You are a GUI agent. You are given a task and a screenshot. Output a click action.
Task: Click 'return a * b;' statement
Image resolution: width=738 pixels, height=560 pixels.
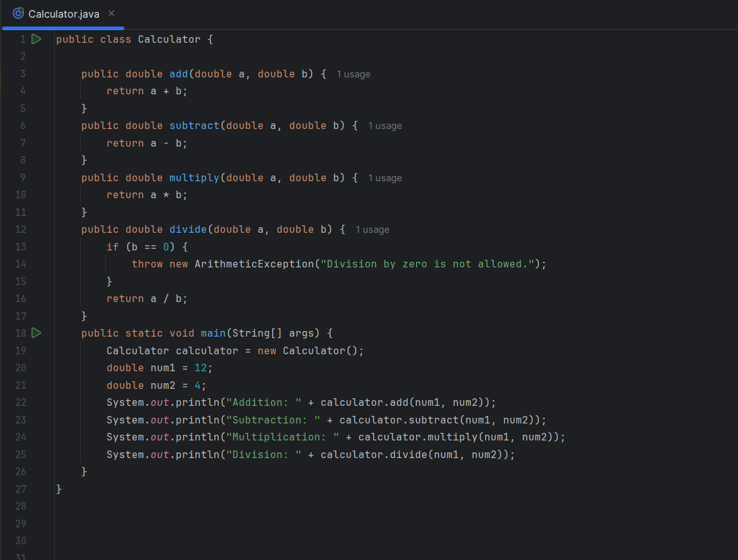tap(147, 194)
